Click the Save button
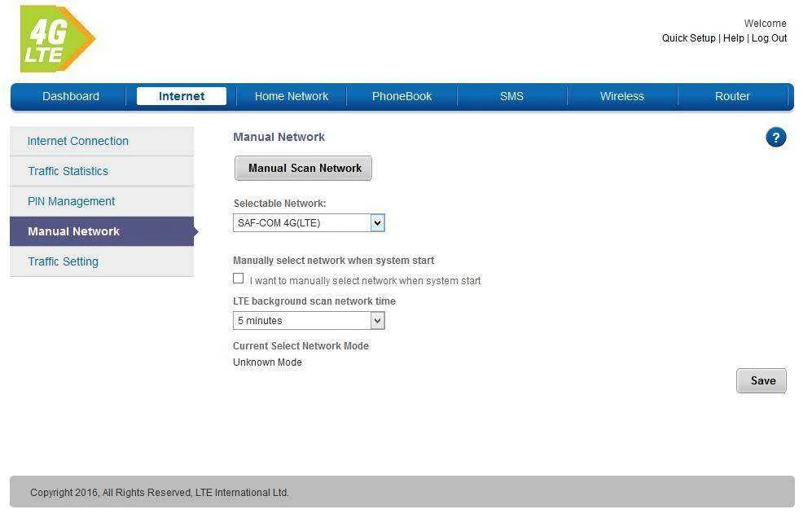Viewport: 812px width, 518px height. pos(762,380)
